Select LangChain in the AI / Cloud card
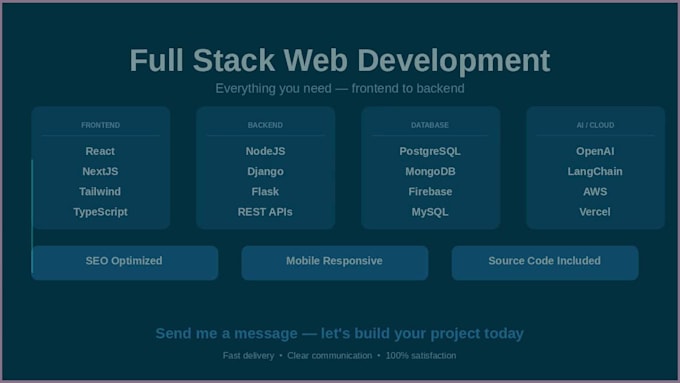Viewport: 680px width, 383px height. [x=595, y=172]
